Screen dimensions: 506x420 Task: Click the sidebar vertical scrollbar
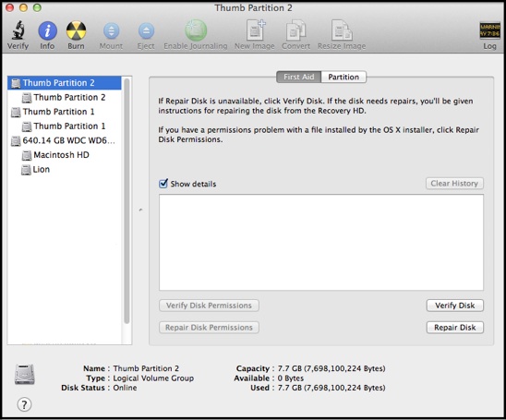tap(126, 200)
